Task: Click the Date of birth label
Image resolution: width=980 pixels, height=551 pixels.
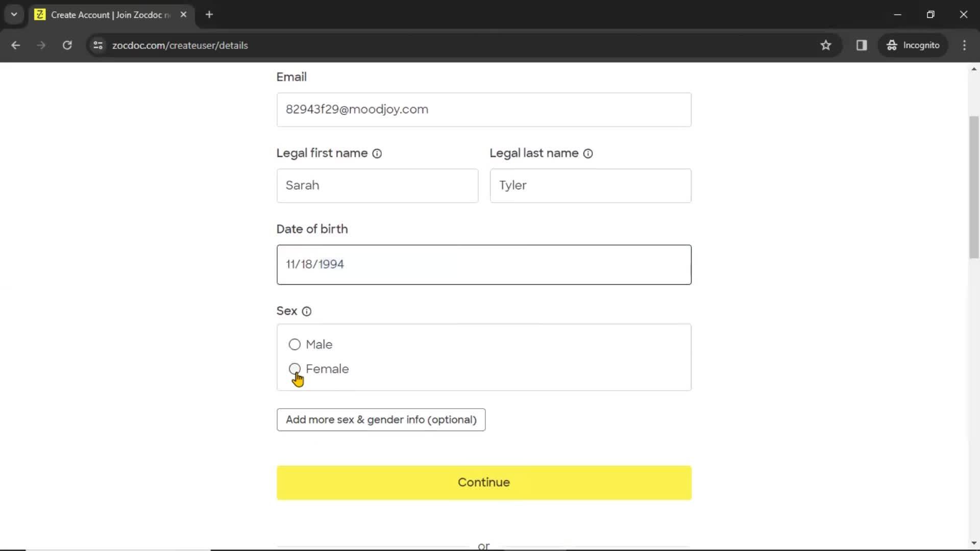Action: [x=312, y=229]
